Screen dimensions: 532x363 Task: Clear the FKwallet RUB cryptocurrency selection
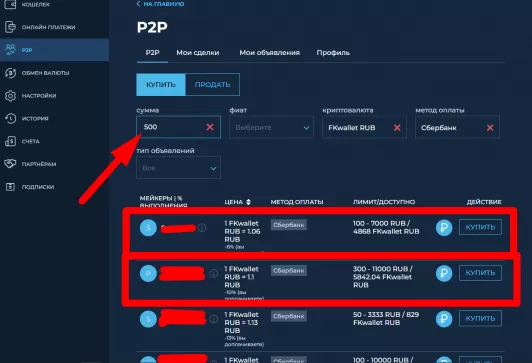(x=397, y=128)
